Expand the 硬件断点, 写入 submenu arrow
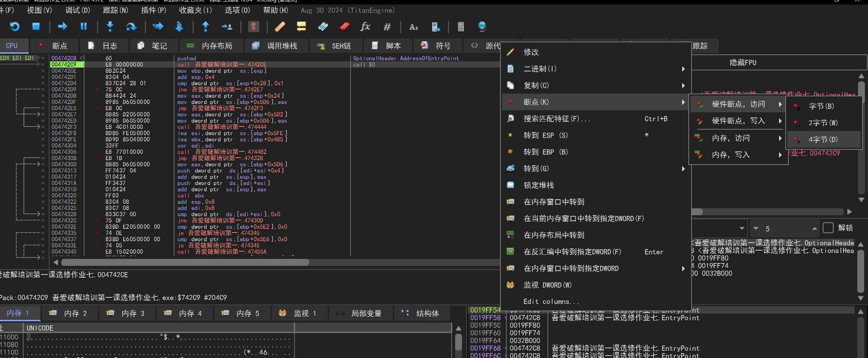The height and width of the screenshot is (358, 868). point(780,121)
